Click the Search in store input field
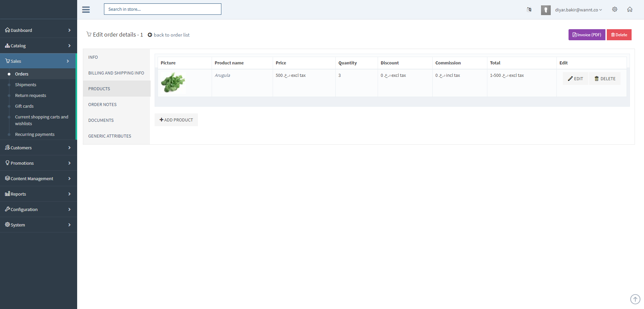644x309 pixels. pyautogui.click(x=162, y=9)
